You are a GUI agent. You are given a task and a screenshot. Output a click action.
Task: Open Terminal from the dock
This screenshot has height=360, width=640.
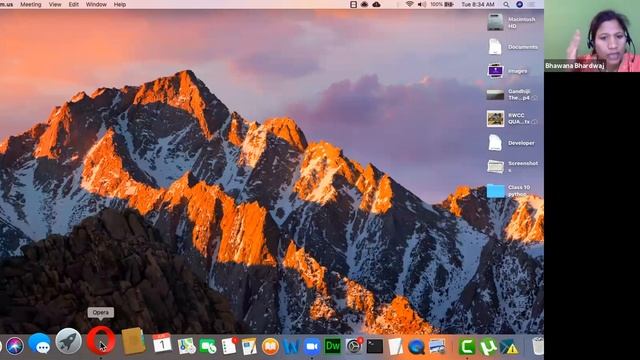tap(375, 346)
